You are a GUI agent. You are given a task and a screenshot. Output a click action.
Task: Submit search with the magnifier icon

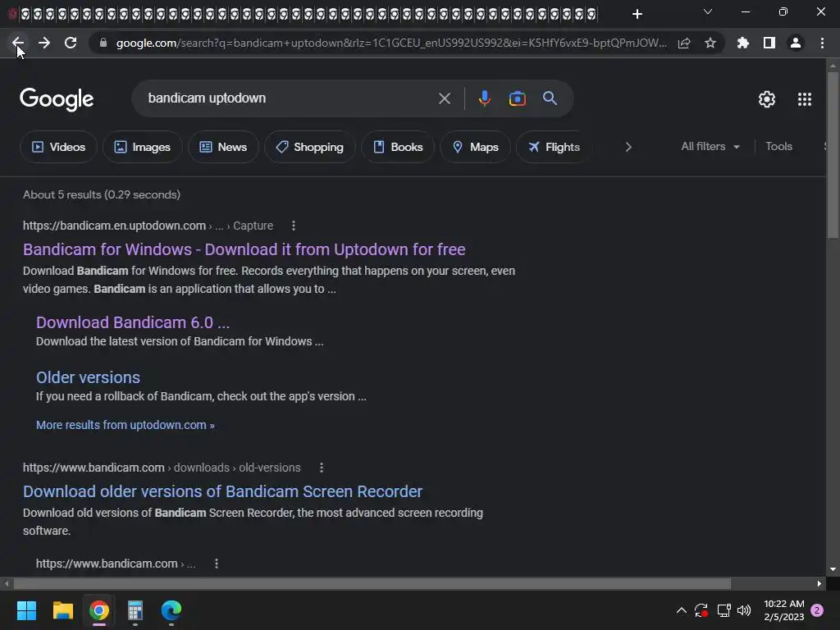550,98
